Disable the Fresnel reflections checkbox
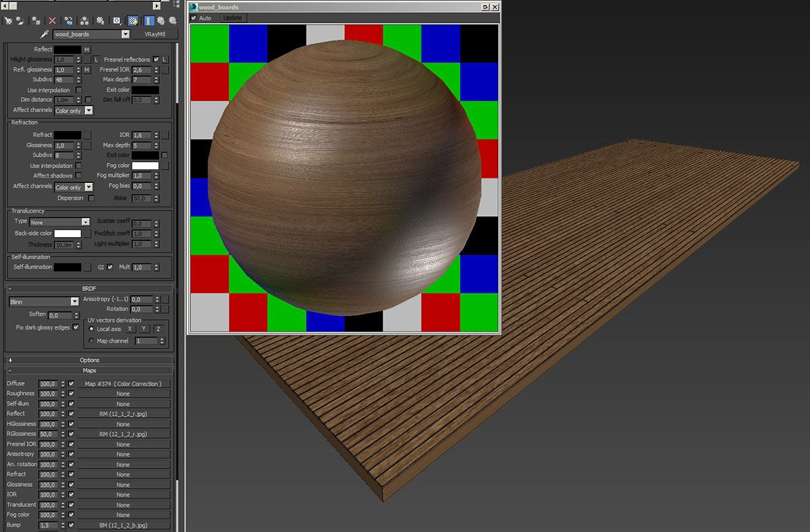810x532 pixels. (x=157, y=59)
